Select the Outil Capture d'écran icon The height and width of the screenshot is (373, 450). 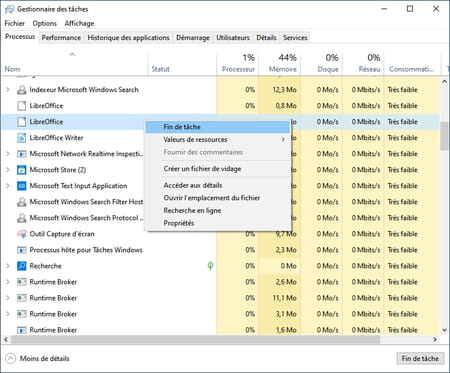22,234
